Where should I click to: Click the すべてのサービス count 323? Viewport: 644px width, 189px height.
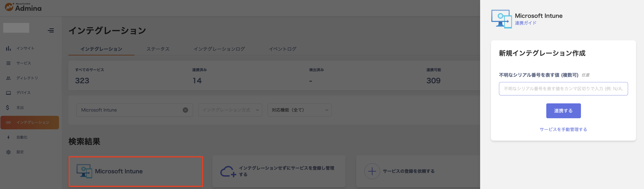tap(82, 81)
